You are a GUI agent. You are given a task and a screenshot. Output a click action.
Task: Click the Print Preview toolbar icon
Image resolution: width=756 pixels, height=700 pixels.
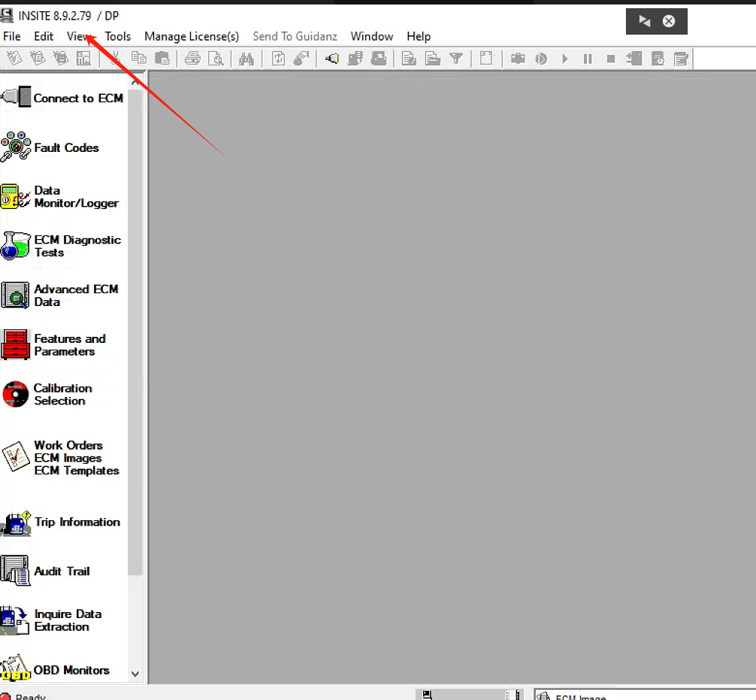[x=216, y=59]
